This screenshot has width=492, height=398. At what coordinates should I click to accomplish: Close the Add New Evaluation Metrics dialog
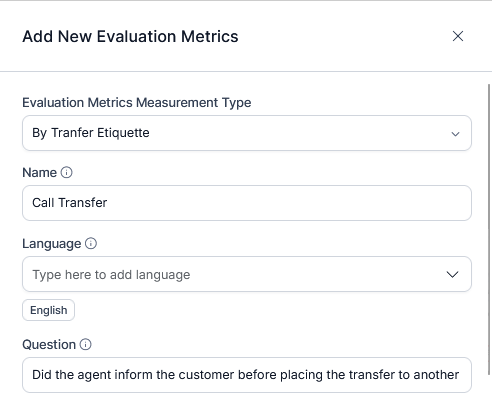tap(458, 36)
